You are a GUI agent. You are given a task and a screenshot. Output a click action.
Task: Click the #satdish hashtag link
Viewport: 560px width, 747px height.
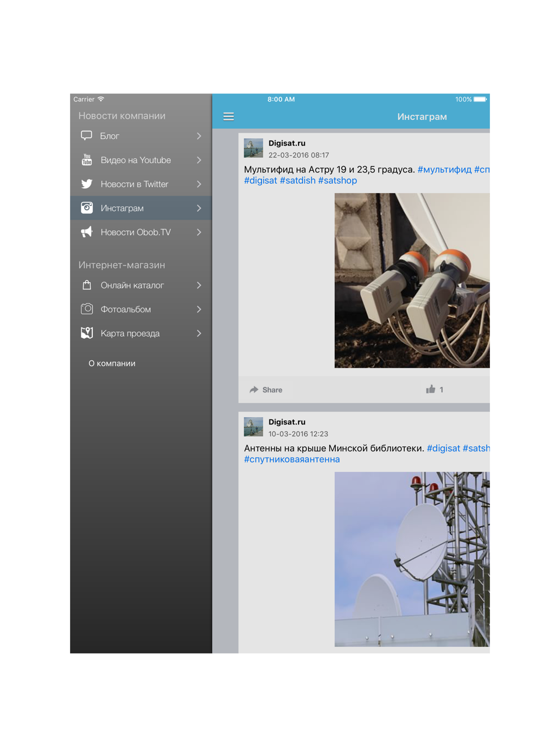coord(297,180)
